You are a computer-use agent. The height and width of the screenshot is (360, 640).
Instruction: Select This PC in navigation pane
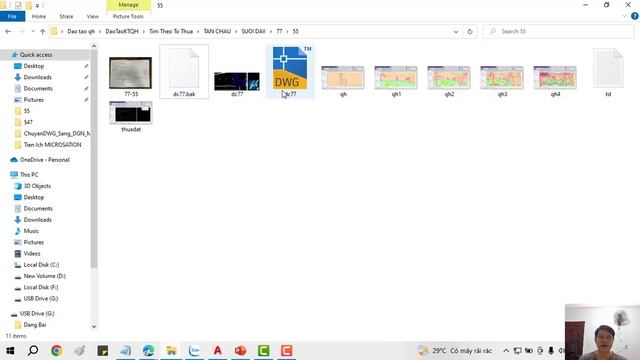29,175
